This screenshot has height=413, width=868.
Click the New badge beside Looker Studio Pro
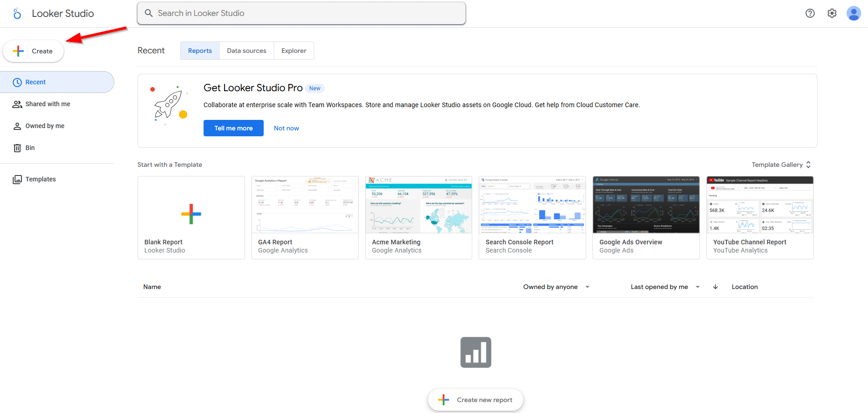[315, 88]
